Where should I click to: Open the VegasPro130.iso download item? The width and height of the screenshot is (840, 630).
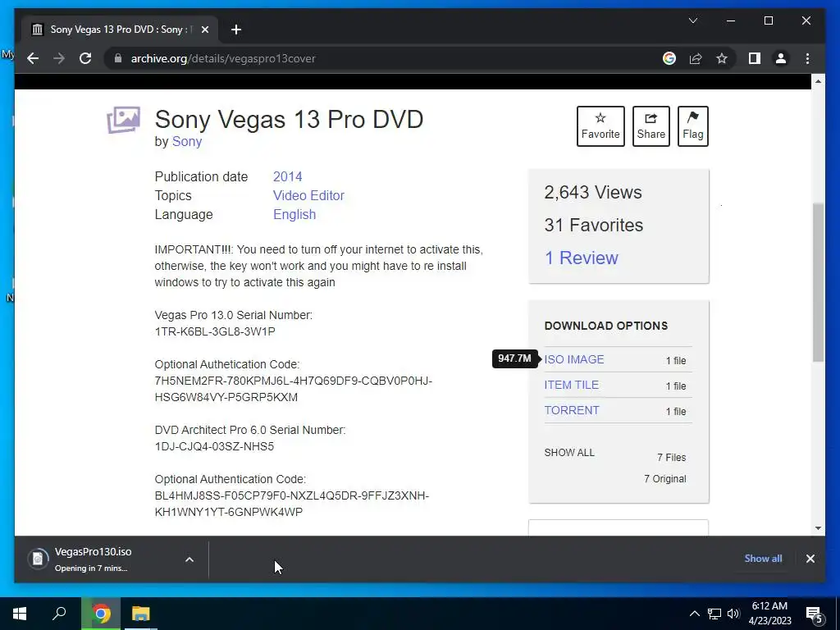tap(93, 559)
